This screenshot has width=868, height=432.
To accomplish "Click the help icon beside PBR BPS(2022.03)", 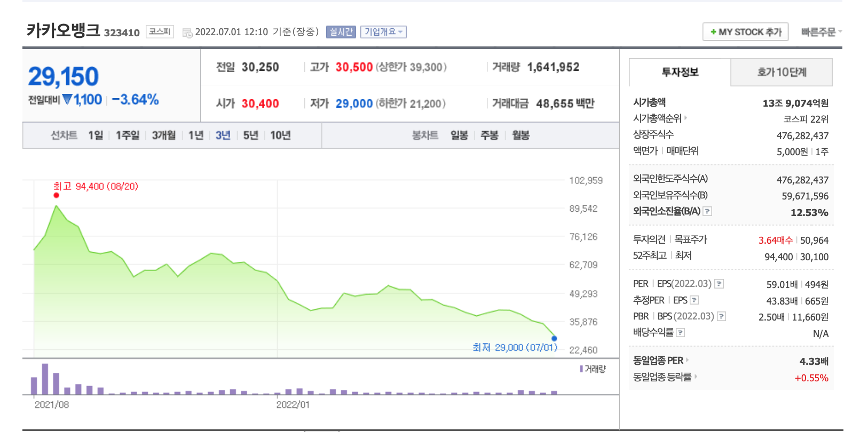I will (721, 316).
